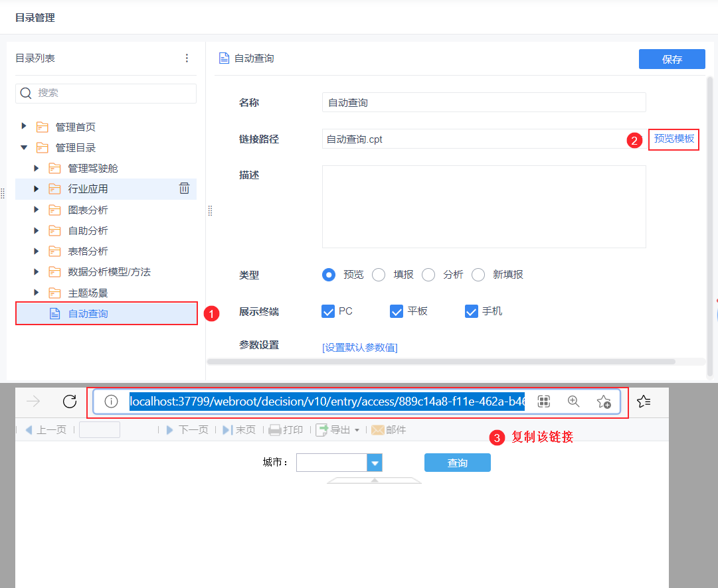This screenshot has height=588, width=718.
Task: Select 自动查询 in the directory tree
Action: (x=106, y=313)
